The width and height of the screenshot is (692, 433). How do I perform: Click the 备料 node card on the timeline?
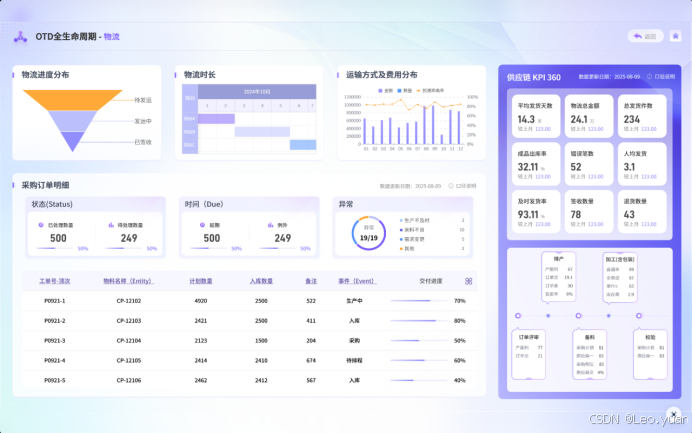[x=589, y=354]
